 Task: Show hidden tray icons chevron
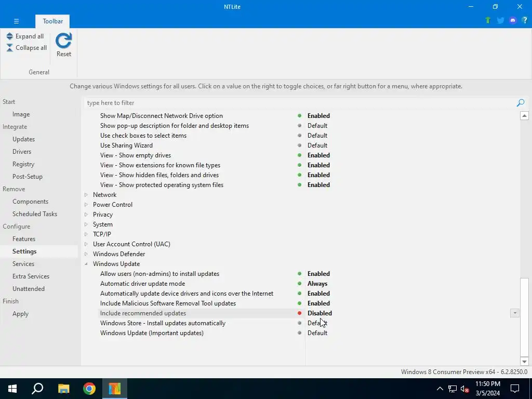(440, 389)
